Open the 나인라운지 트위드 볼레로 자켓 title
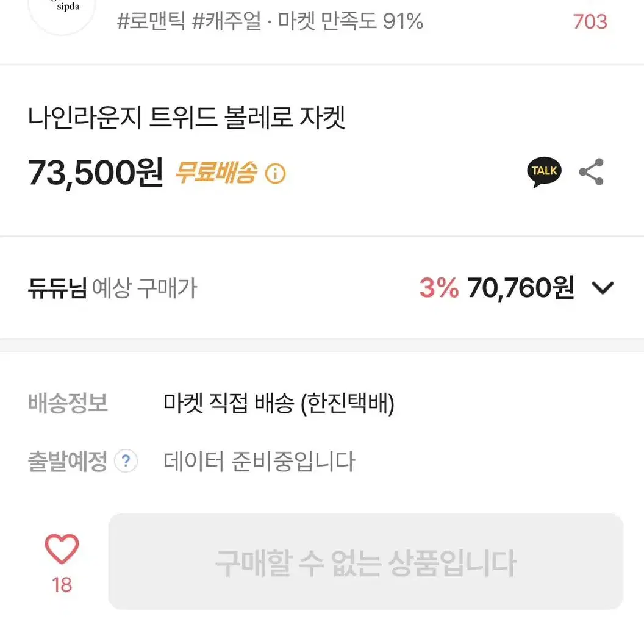 tap(187, 118)
